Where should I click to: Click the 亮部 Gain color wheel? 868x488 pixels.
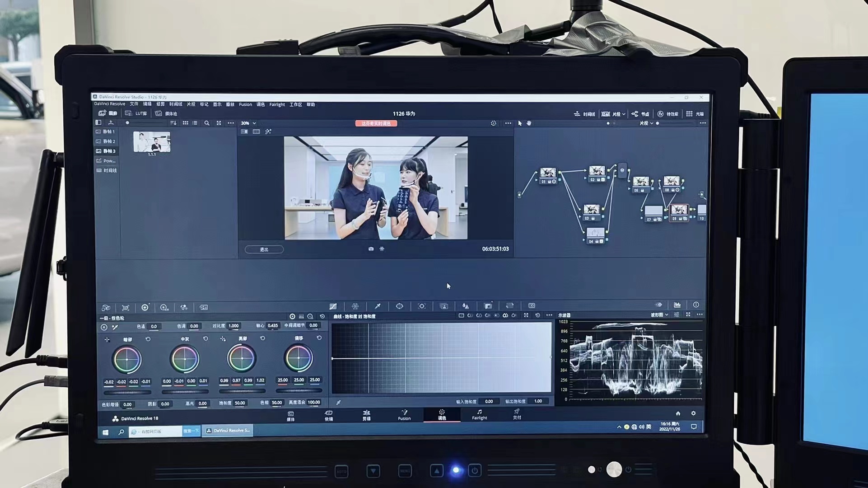tap(242, 358)
